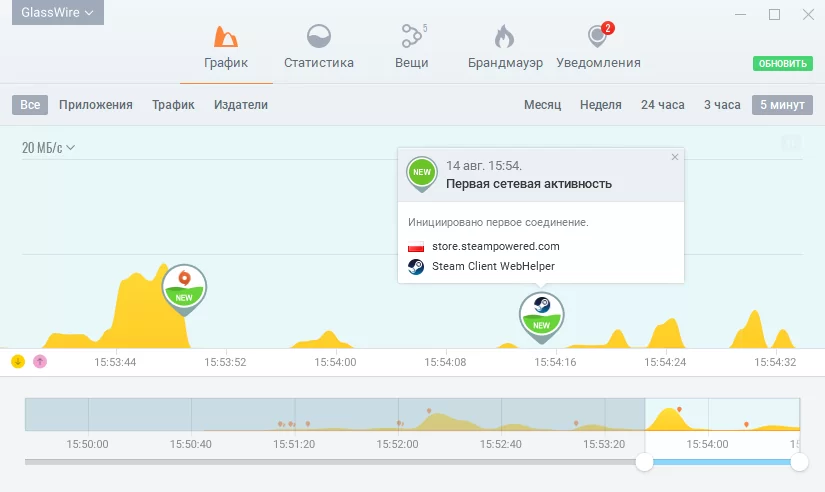This screenshot has width=825, height=492.
Task: Open the Вещи tab
Action: [x=411, y=48]
